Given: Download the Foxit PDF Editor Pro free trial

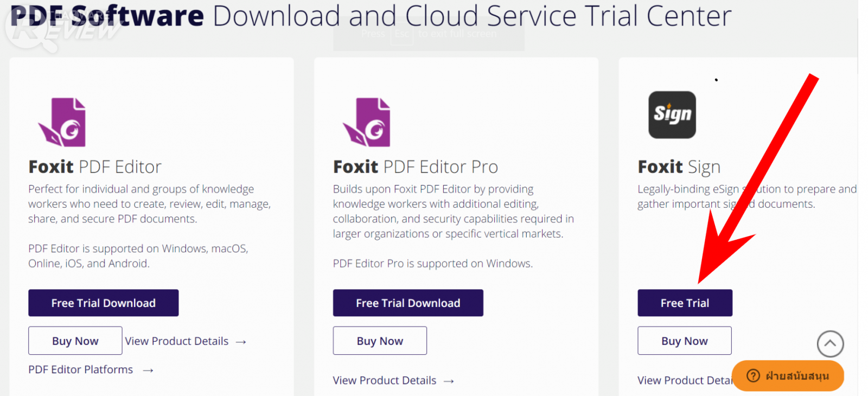Looking at the screenshot, I should tap(408, 303).
